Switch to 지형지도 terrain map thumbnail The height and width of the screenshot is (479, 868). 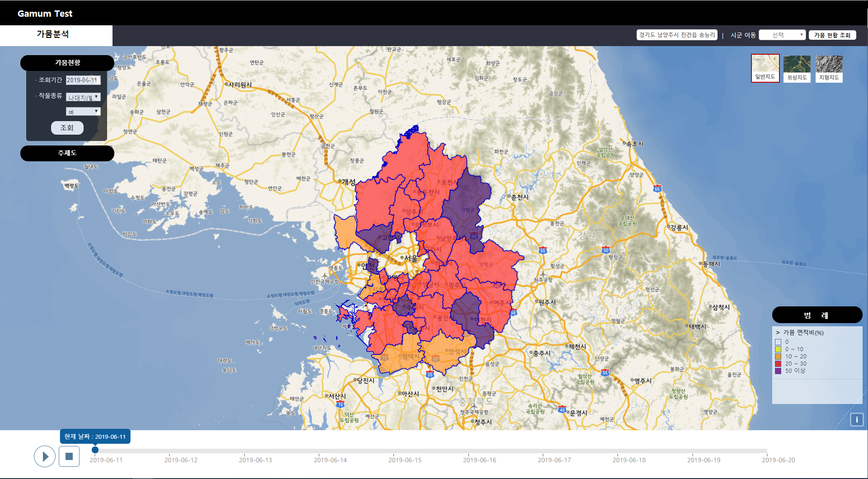(829, 69)
